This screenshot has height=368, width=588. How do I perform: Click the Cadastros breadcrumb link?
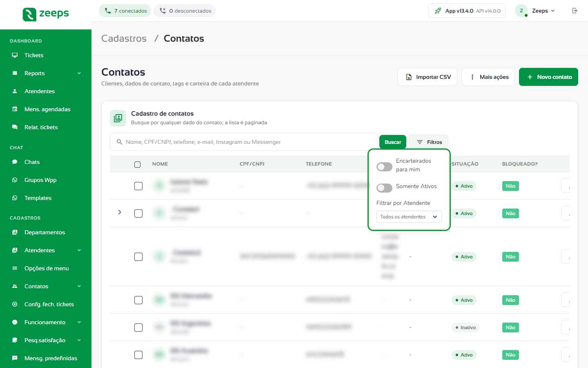pyautogui.click(x=124, y=38)
